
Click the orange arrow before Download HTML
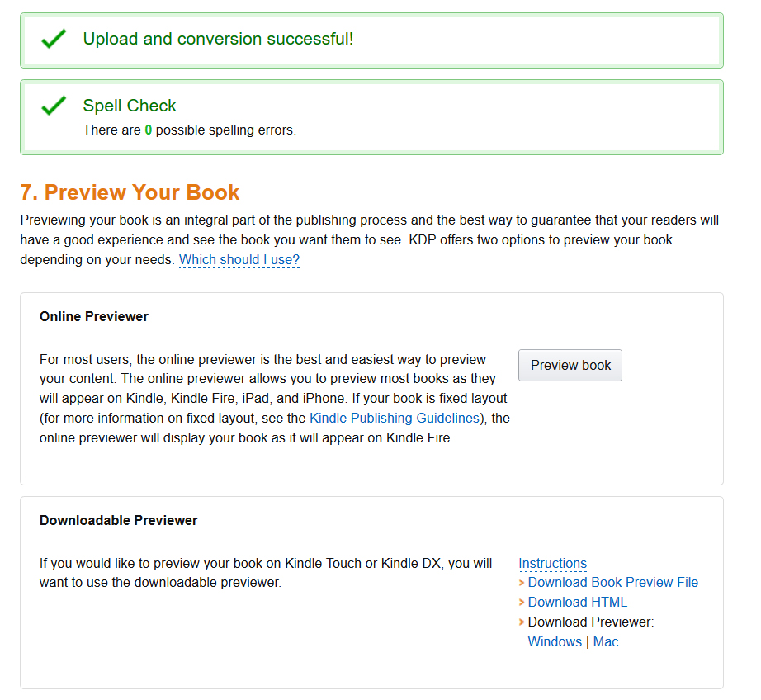522,603
